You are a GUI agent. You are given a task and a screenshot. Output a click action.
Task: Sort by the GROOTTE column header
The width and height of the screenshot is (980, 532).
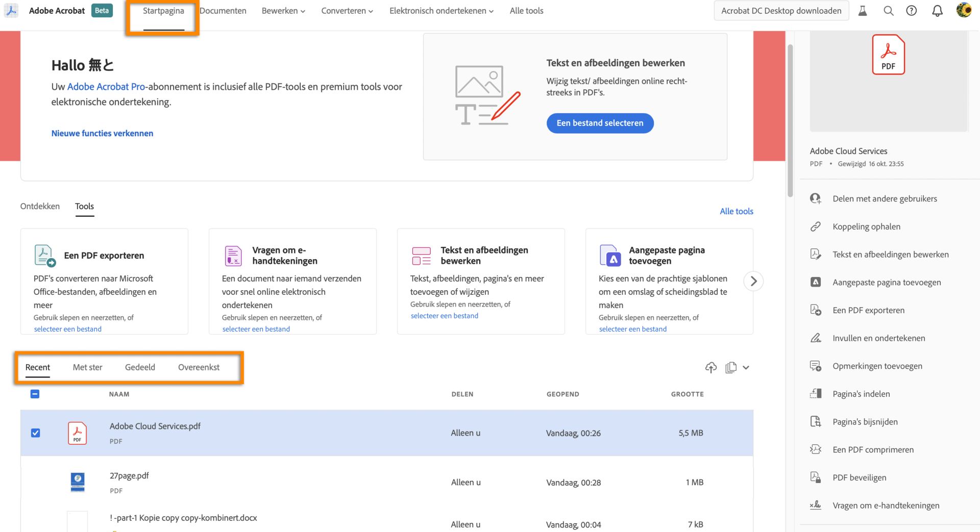(687, 394)
